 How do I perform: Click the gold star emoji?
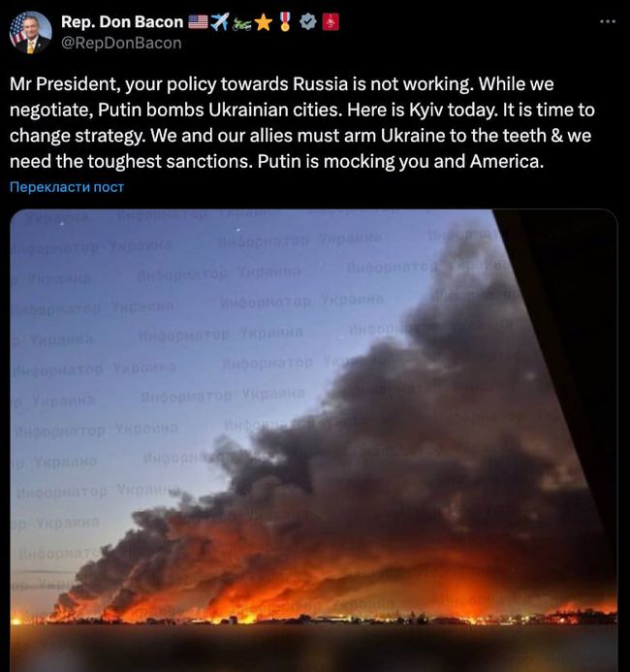(x=263, y=22)
